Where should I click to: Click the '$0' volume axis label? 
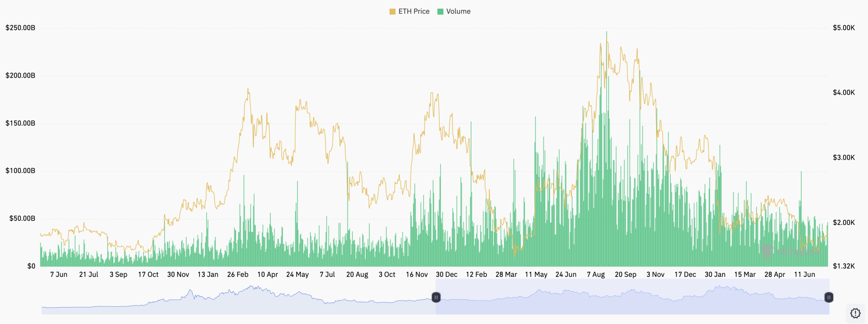[31, 266]
